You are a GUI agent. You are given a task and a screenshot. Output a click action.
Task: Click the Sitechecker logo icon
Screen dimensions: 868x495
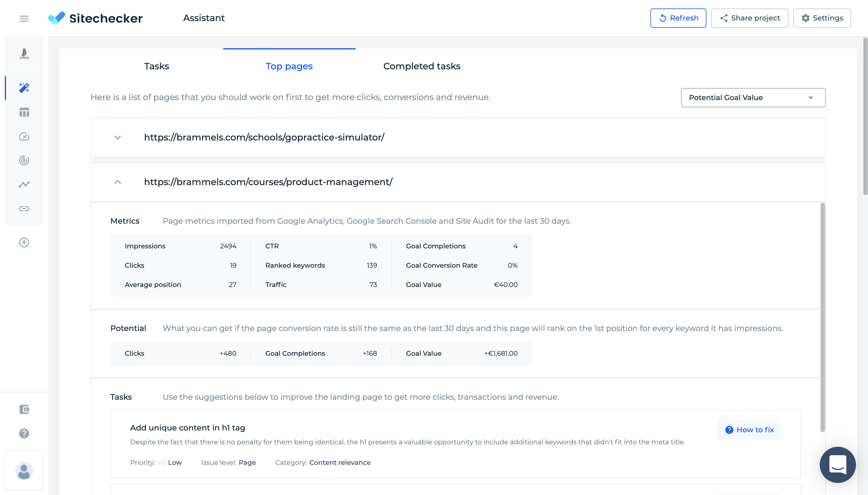(x=57, y=18)
